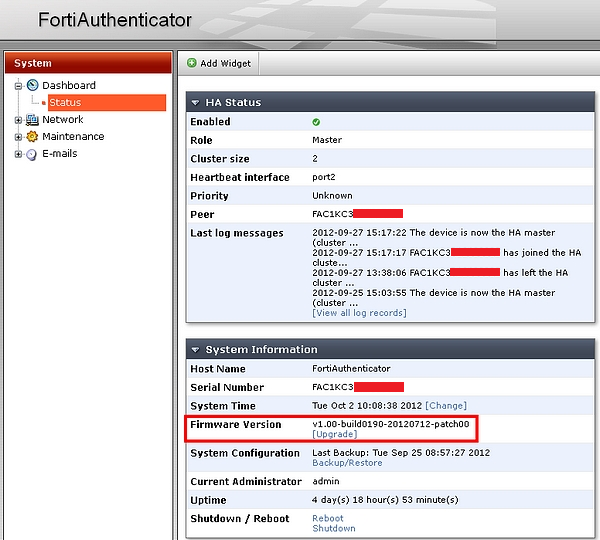Click the Dashboard clock icon
Screen dimensions: 600x540
[33, 85]
